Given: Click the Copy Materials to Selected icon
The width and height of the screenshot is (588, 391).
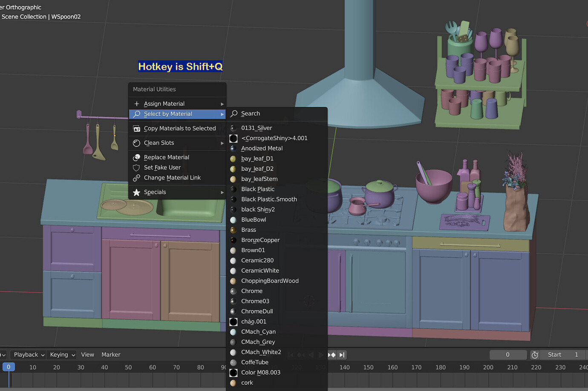Looking at the screenshot, I should pos(136,128).
